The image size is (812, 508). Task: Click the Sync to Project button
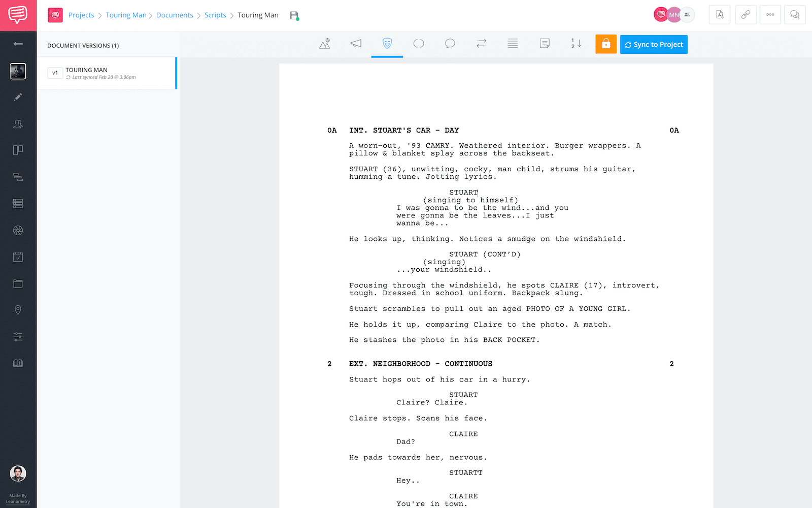(654, 44)
